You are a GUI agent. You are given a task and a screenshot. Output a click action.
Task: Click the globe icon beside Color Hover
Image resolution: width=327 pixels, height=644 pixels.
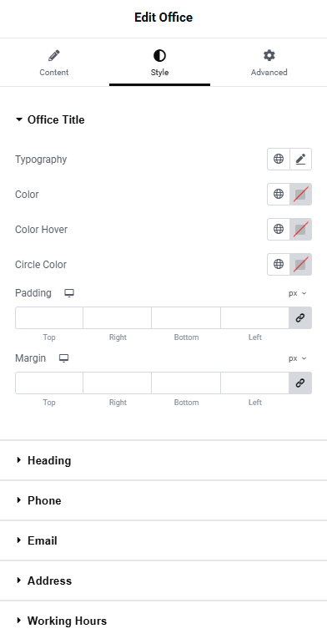(x=279, y=229)
